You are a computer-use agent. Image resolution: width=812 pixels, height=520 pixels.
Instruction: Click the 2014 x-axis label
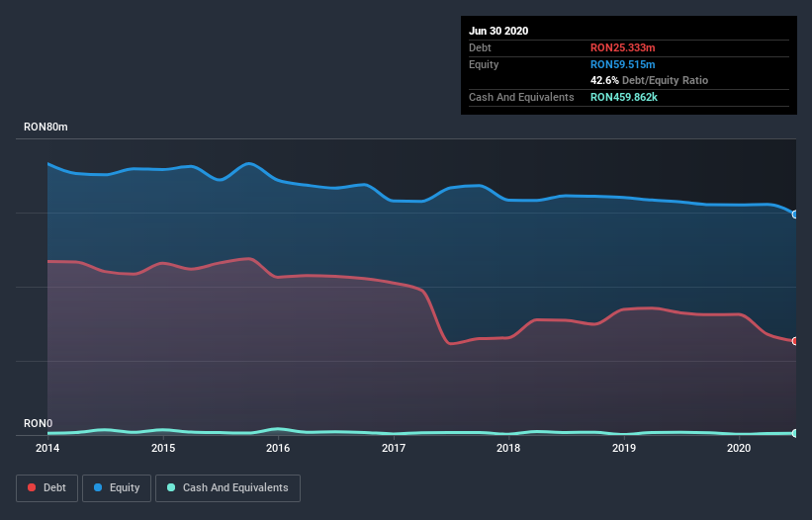coord(47,448)
